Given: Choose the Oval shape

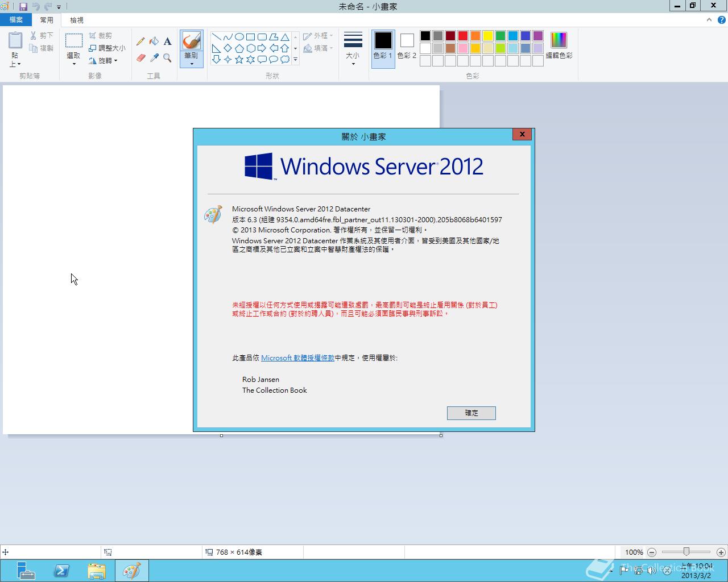Looking at the screenshot, I should 239,36.
